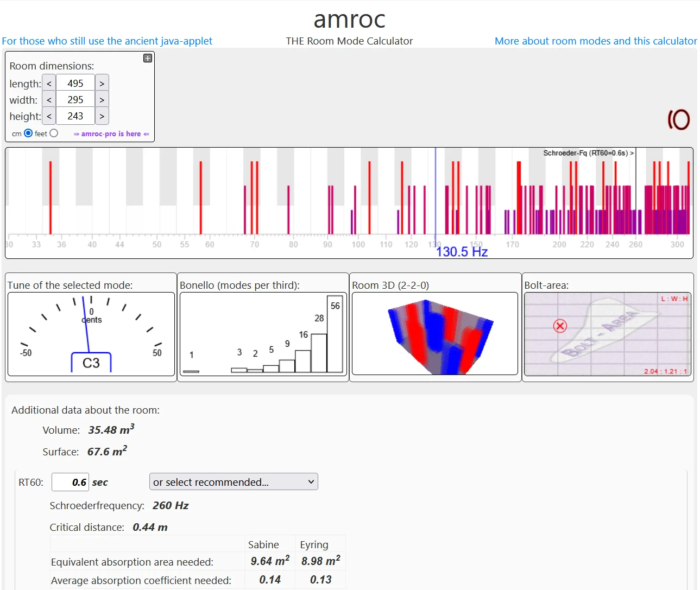Image resolution: width=700 pixels, height=590 pixels.
Task: Click the Sabine absorption area 9.64 m²
Action: 270,561
